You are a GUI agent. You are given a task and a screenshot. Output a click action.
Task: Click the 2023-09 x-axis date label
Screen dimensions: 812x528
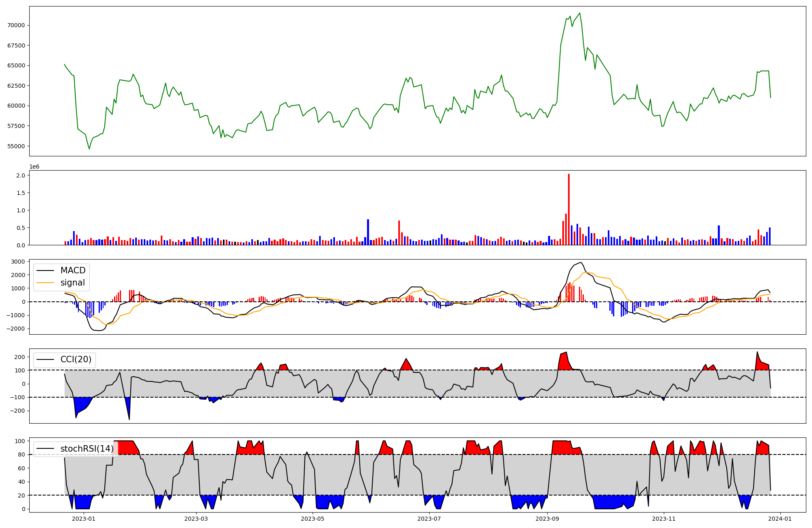point(547,519)
